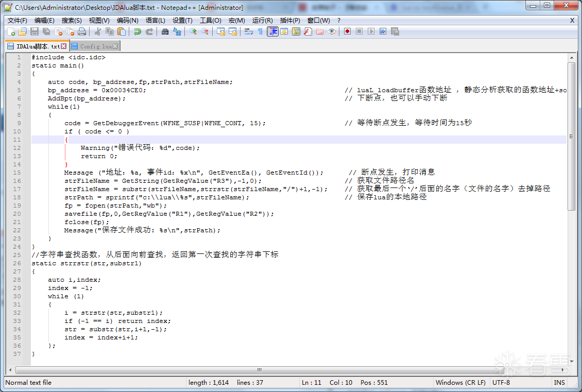Cut selection with the scissors icon
Viewport: 582px width, 392px height.
(x=98, y=31)
